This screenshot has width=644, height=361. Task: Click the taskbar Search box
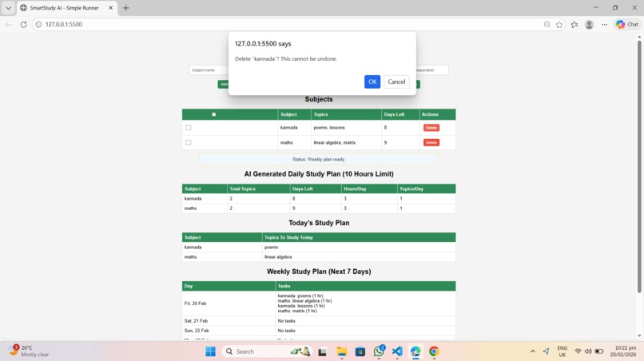[267, 351]
